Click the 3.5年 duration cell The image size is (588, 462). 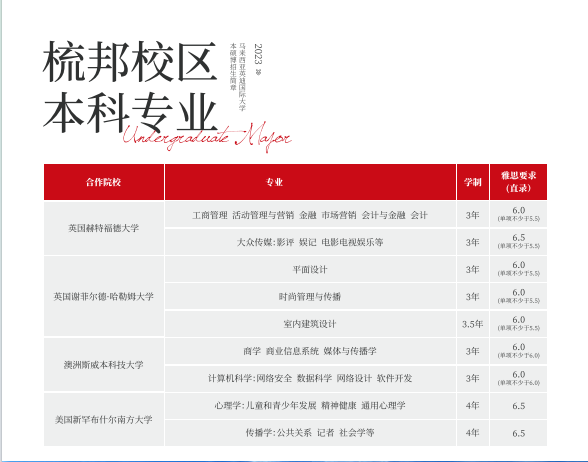click(472, 324)
